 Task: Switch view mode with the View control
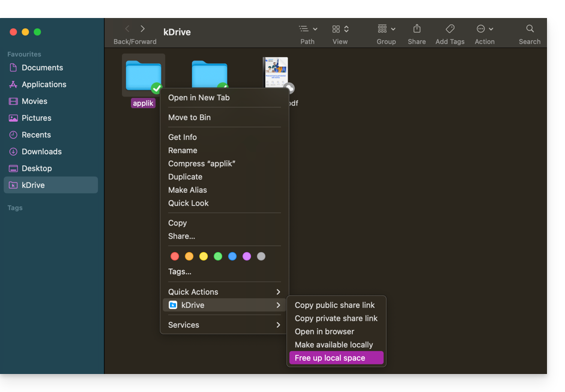tap(340, 29)
